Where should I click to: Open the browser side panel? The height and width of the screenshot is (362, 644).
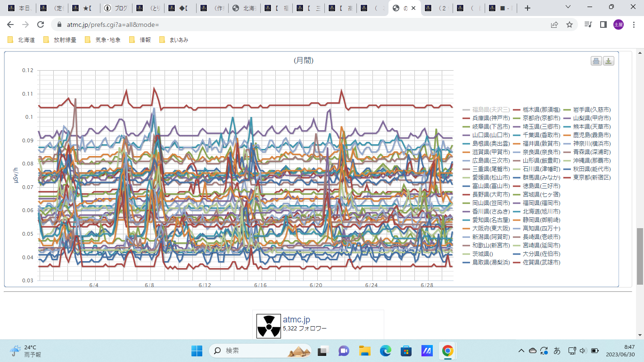click(603, 25)
